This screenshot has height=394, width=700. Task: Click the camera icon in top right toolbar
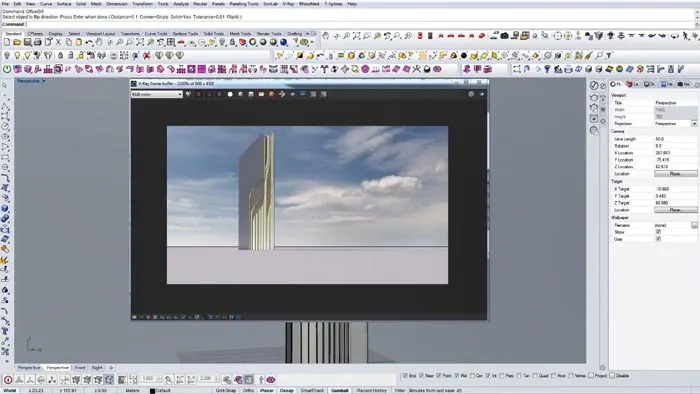coord(504,36)
